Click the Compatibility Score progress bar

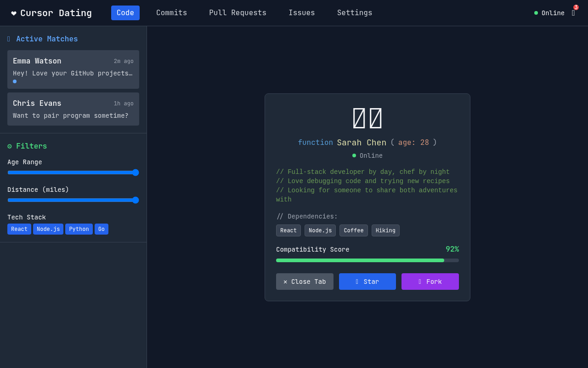point(367,260)
